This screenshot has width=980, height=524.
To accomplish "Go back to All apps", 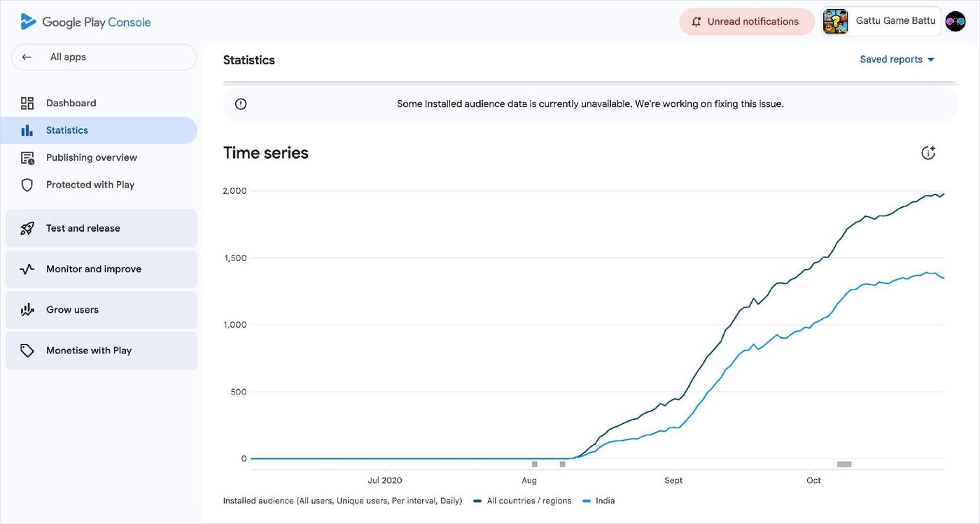I will point(104,57).
